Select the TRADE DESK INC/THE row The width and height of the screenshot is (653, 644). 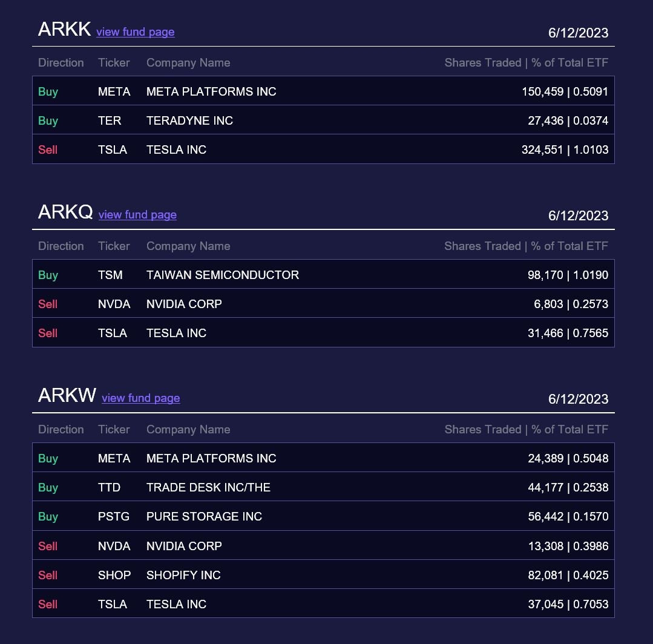[323, 487]
